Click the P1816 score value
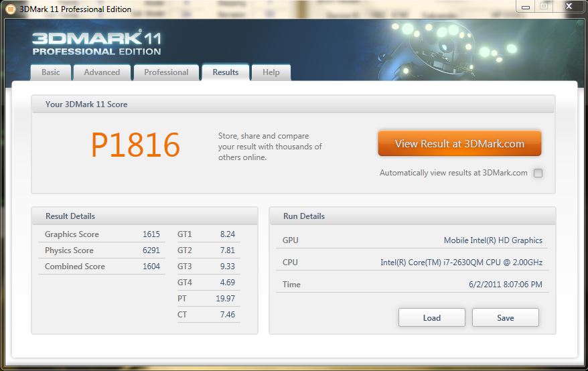Screen dimensions: 588x371 coord(135,145)
